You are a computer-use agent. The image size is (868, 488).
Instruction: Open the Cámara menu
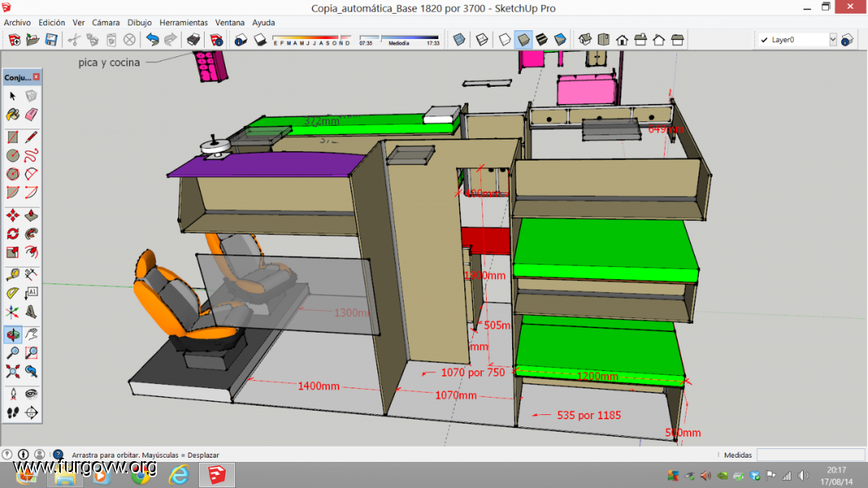click(x=106, y=22)
